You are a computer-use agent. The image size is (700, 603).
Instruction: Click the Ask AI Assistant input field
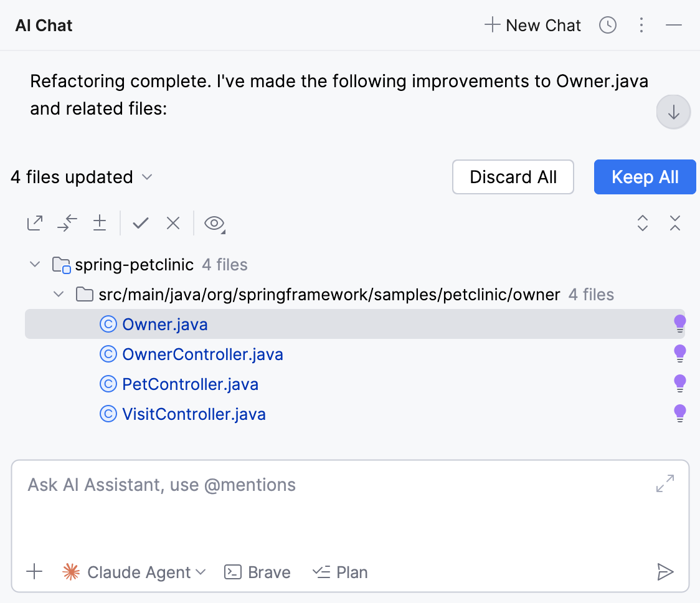tap(336, 505)
